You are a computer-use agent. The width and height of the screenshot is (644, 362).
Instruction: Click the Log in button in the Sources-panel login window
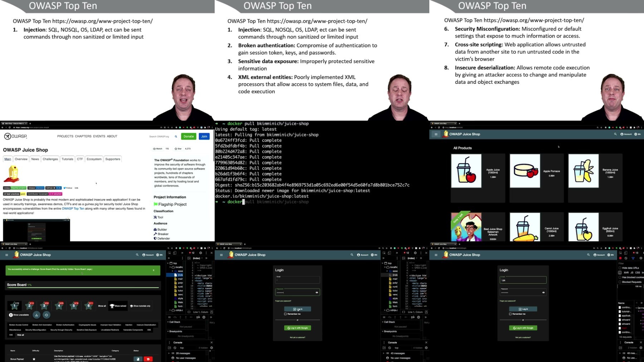(x=298, y=309)
